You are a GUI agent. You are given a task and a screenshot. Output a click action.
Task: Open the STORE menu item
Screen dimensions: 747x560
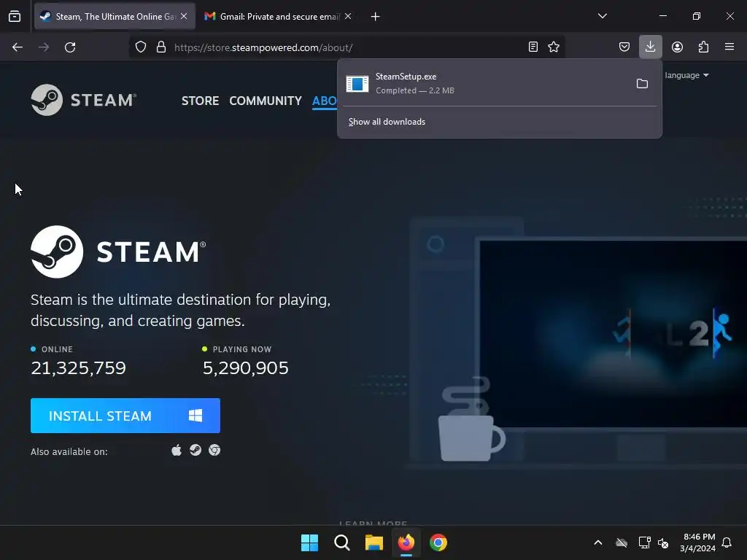[x=200, y=101]
